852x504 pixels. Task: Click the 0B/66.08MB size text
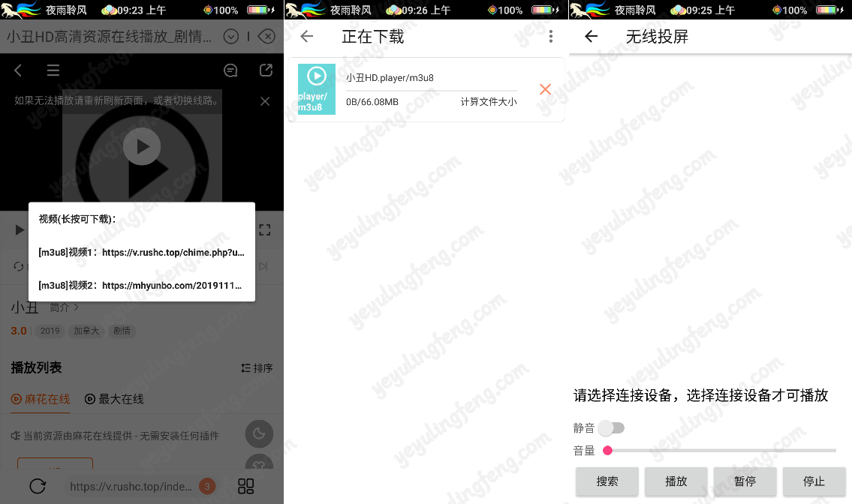(x=372, y=102)
